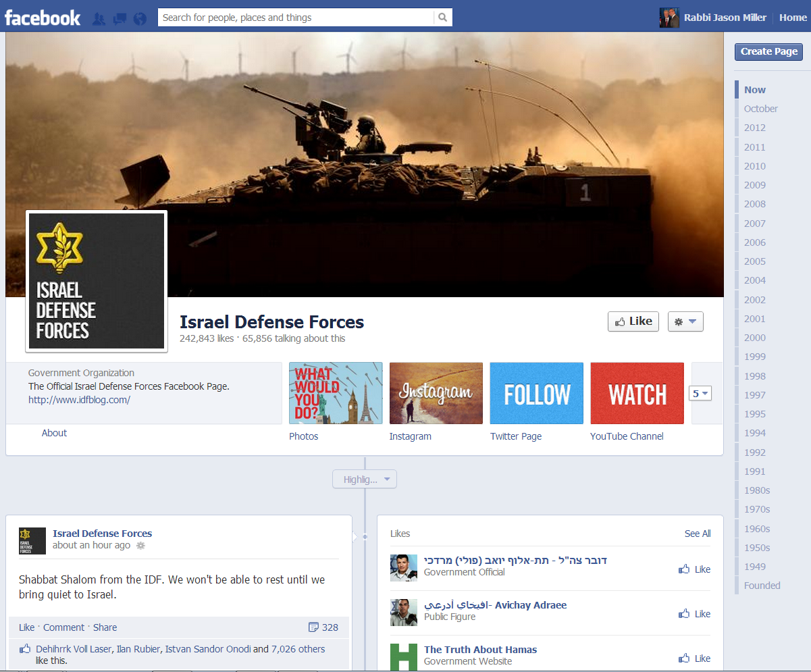Jump to Founded on the timeline

click(762, 586)
